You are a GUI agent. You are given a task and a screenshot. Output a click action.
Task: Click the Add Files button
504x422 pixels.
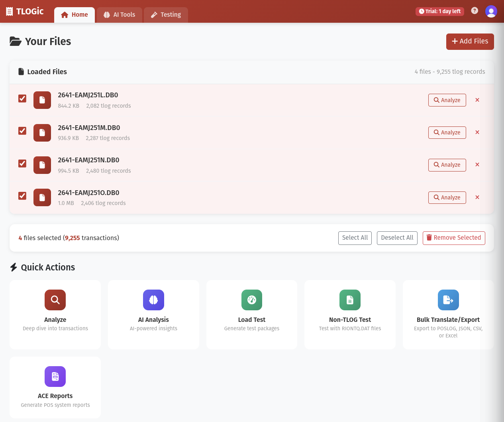click(470, 41)
